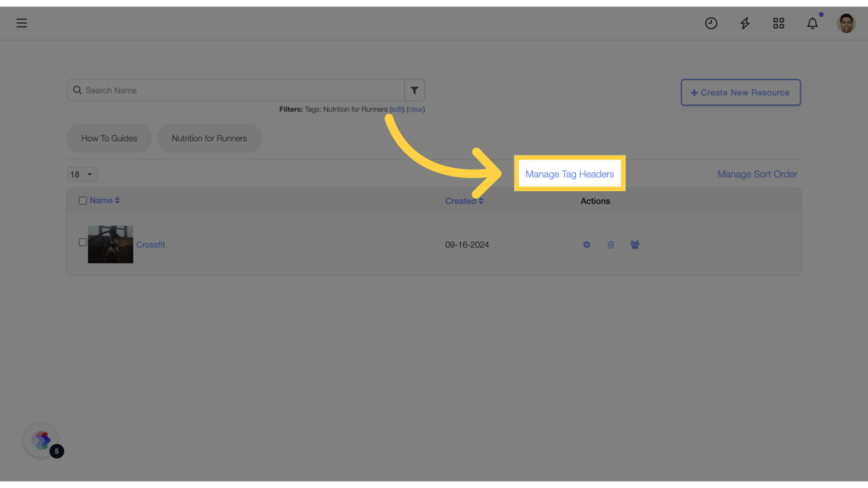Click inside the Search Name field
The height and width of the screenshot is (488, 868).
click(x=235, y=90)
